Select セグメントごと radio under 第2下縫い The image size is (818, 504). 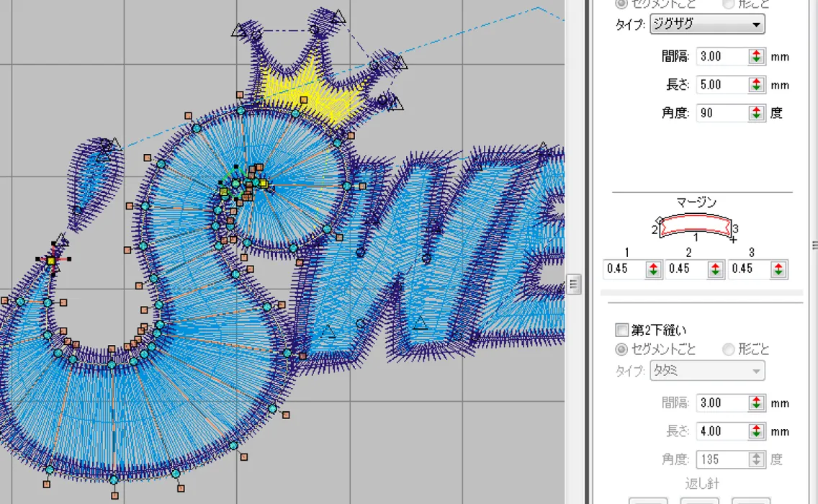point(621,350)
